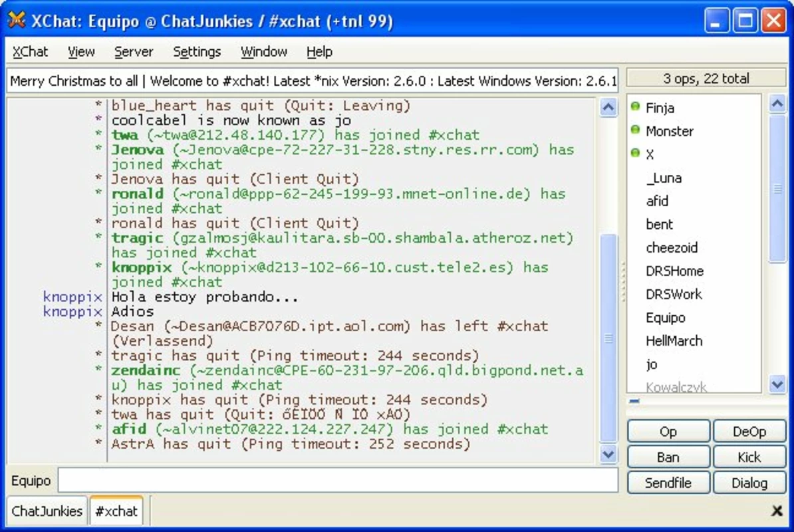Click 'blue_heart has quit' line
This screenshot has height=532, width=794.
coord(261,106)
